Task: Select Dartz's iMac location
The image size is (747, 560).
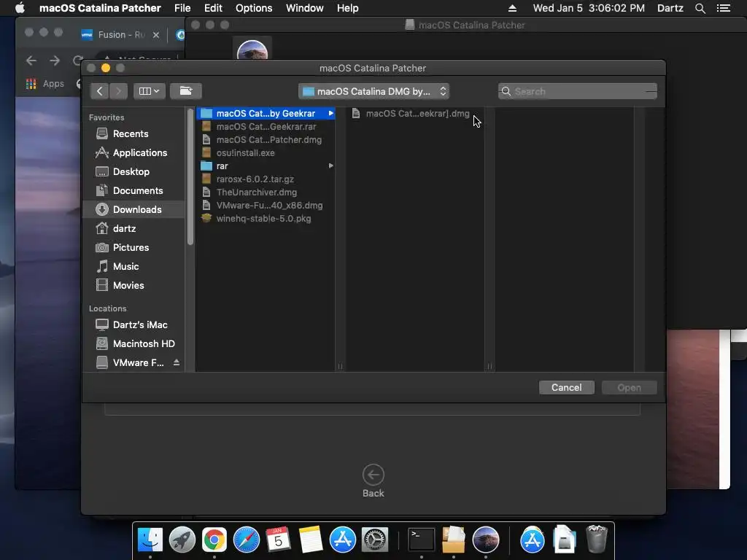Action: point(133,324)
